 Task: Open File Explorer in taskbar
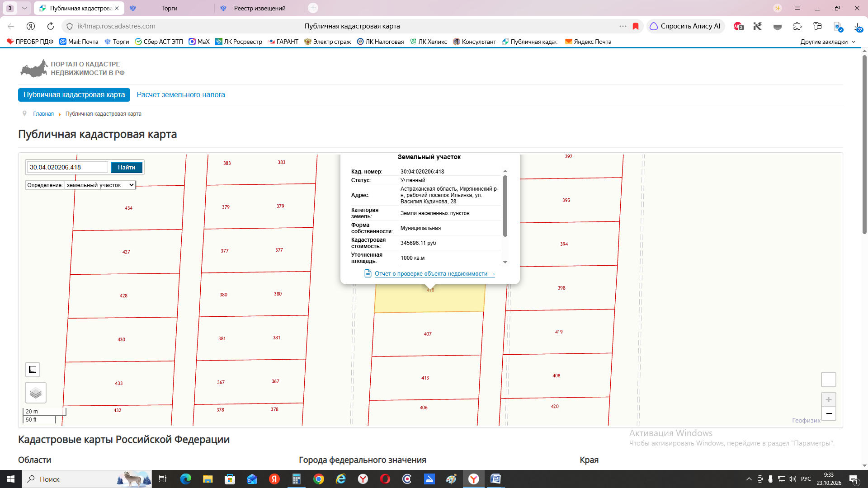click(208, 479)
